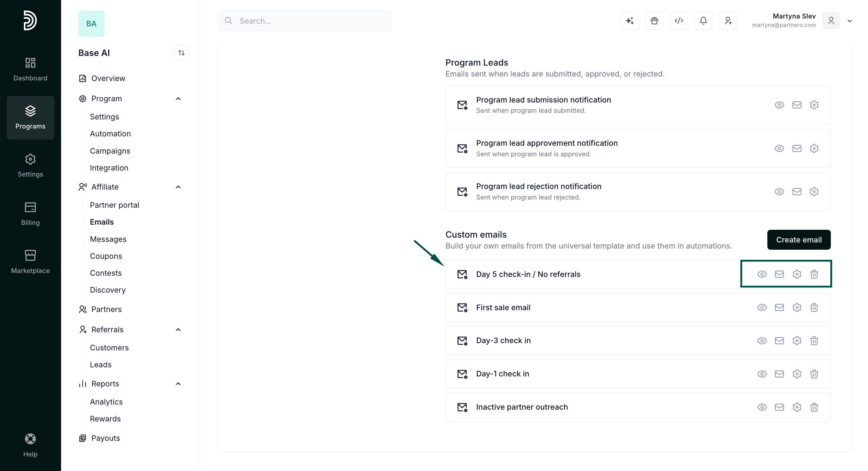Send test of Day-3 check in email

coord(779,340)
